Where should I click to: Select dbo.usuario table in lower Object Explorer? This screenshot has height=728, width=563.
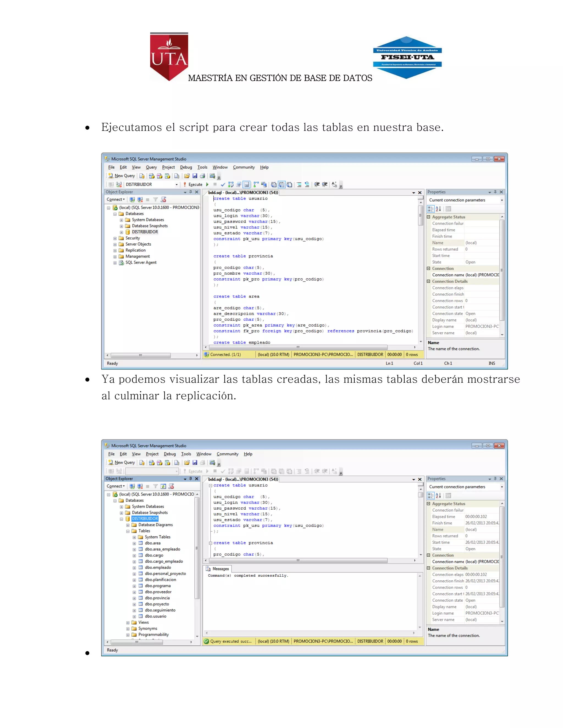click(155, 616)
